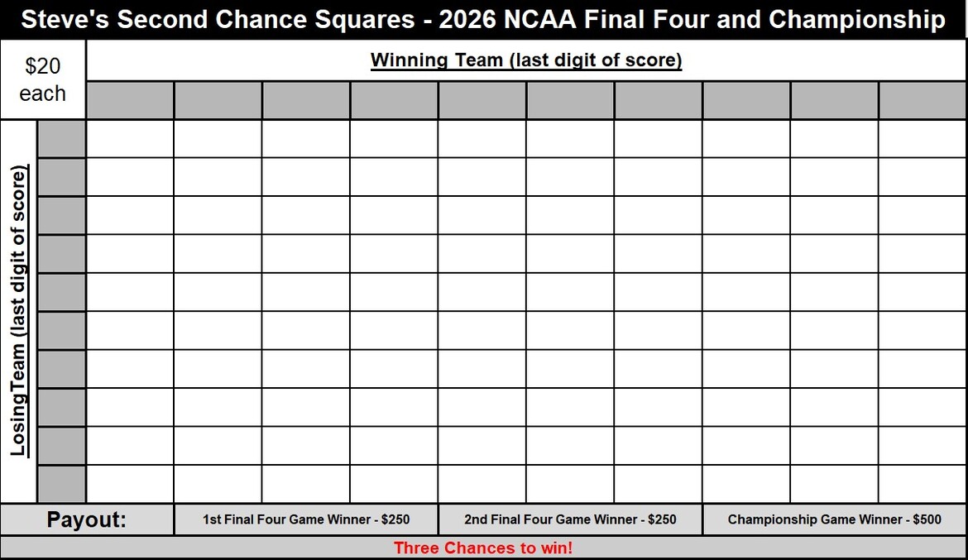Viewport: 968px width, 560px height.
Task: Select the "Winning Team (last digit of score)" header
Action: coord(526,60)
